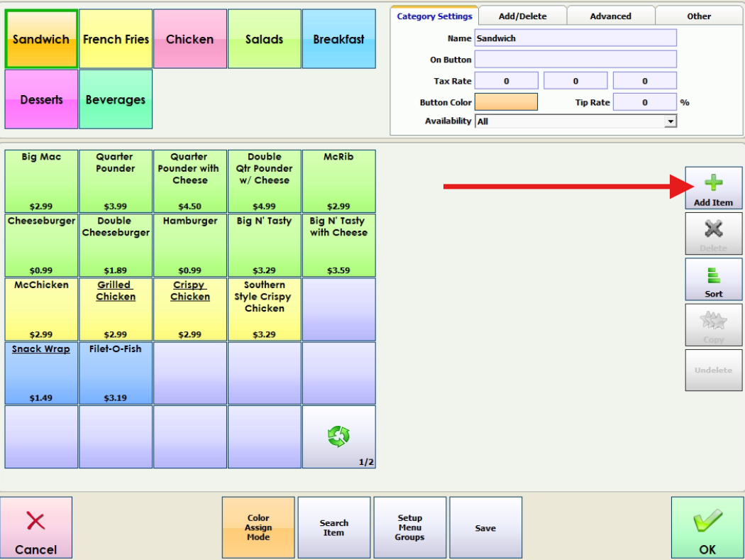
Task: Click the green checkmark OK button
Action: coord(707,527)
